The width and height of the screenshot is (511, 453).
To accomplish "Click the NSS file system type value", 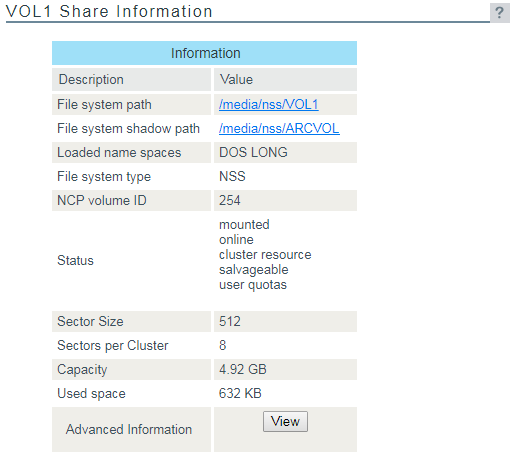I will click(232, 176).
